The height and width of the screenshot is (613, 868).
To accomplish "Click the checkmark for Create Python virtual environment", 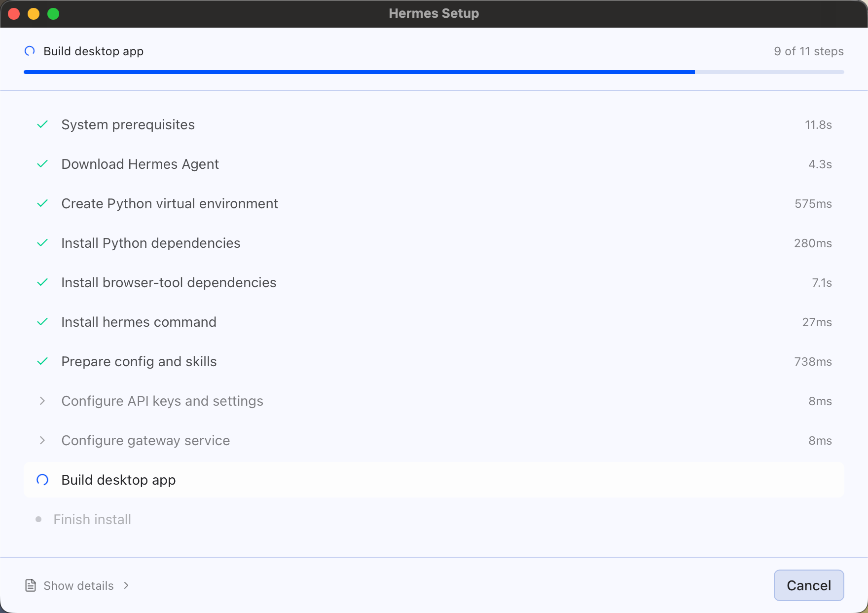I will [42, 203].
